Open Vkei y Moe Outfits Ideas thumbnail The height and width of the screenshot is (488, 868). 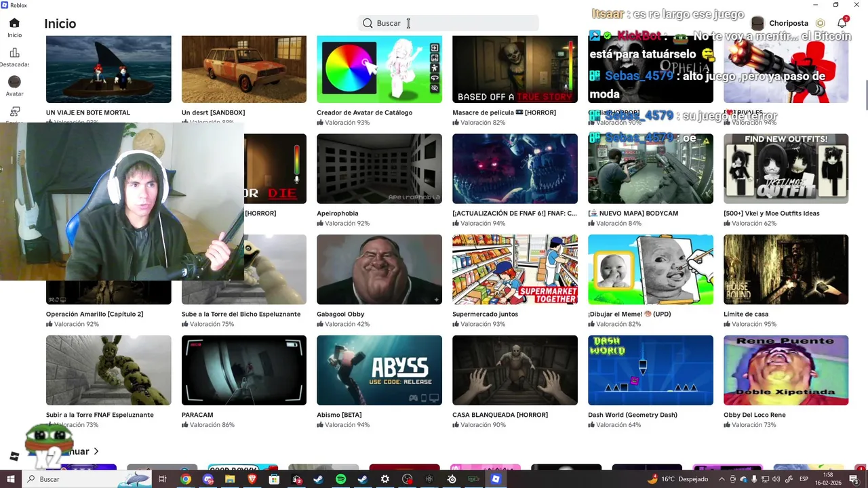click(786, 169)
